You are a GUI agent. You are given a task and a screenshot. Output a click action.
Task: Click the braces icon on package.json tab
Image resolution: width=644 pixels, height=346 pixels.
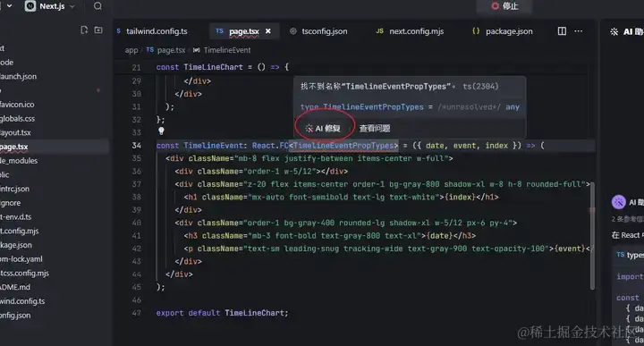[x=476, y=30]
